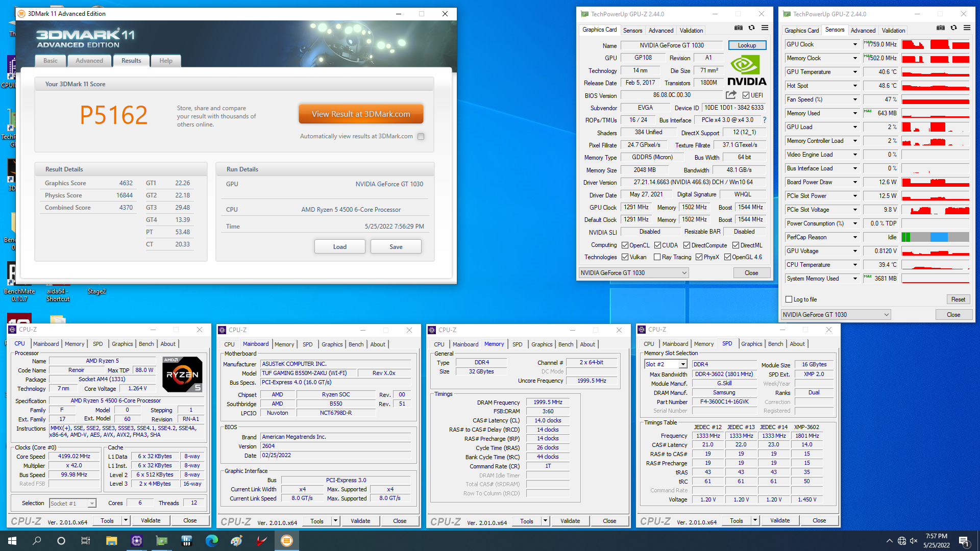Click the refresh icon in GPU-Z Sensors window
This screenshot has height=551, width=980.
click(x=953, y=28)
